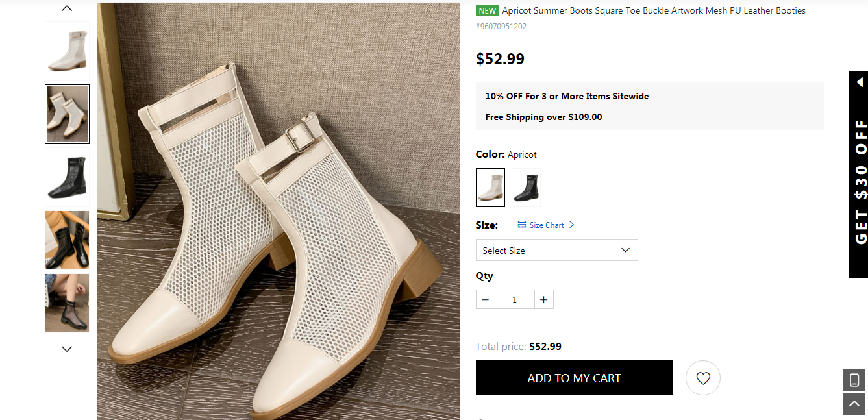868x420 pixels.
Task: Select the black color swatch
Action: (x=526, y=188)
